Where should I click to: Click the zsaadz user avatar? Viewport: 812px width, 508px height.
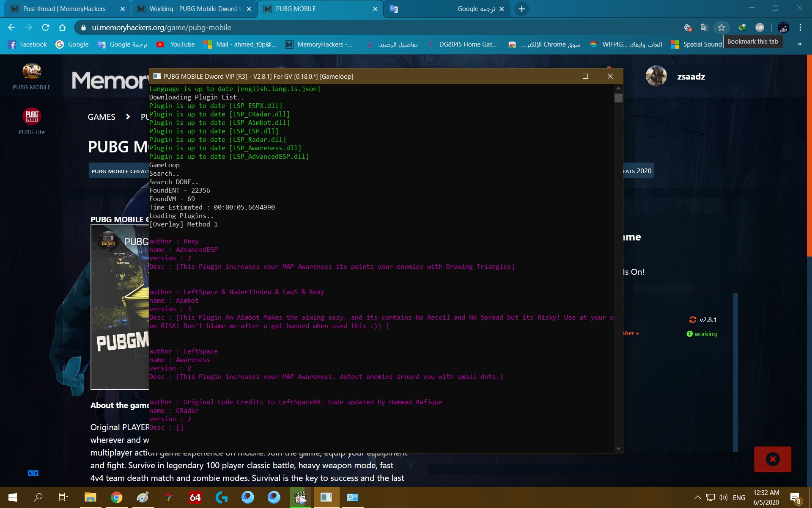coord(656,76)
